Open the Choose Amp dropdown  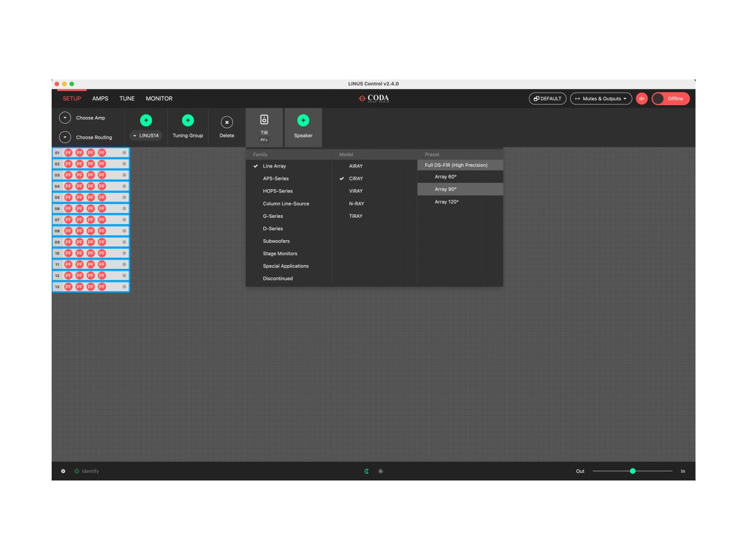click(65, 118)
